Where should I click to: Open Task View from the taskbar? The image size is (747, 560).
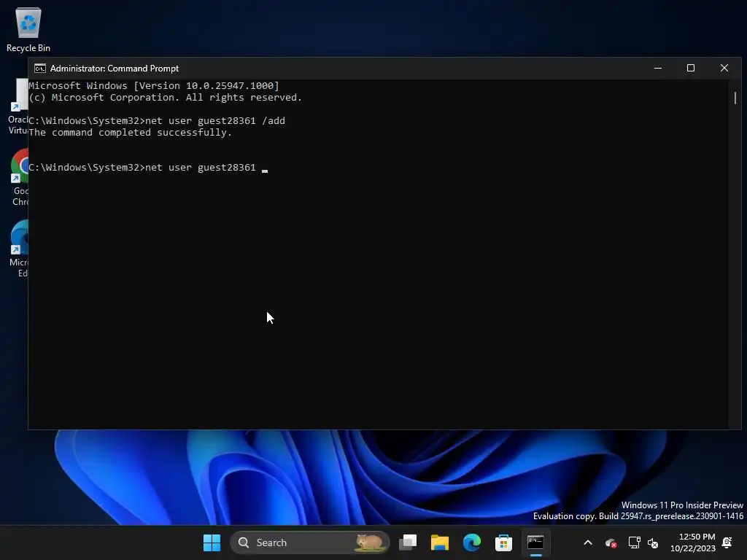point(408,542)
